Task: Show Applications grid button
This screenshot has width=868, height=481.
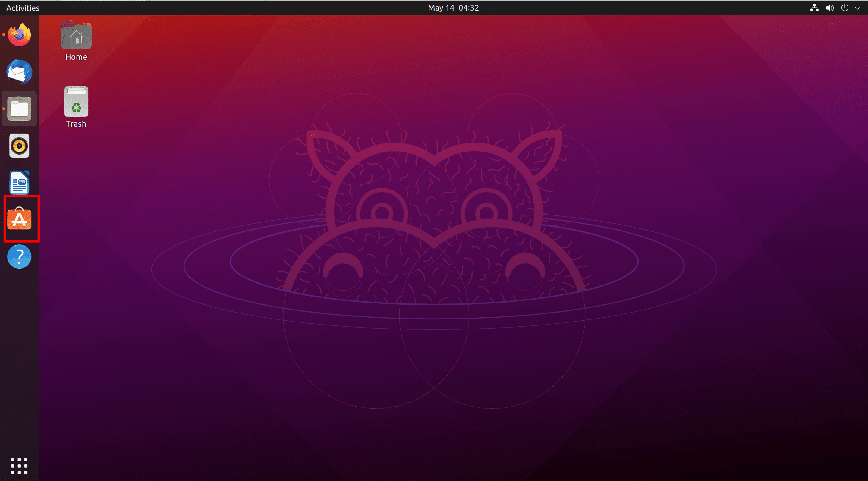Action: coord(19,466)
